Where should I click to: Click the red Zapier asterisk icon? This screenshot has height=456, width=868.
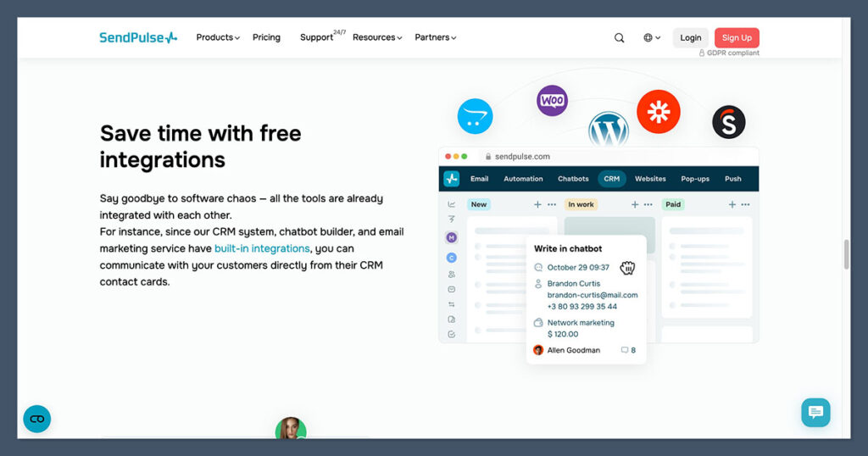coord(658,112)
